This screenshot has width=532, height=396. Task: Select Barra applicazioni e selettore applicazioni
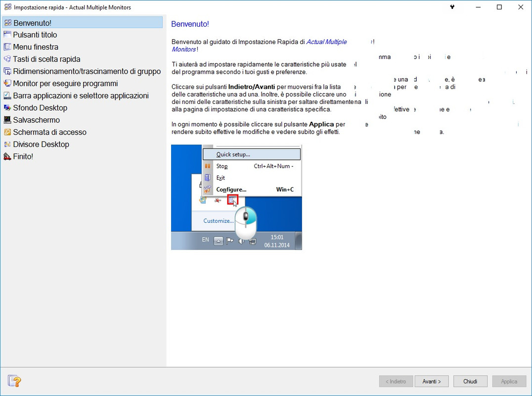point(81,96)
